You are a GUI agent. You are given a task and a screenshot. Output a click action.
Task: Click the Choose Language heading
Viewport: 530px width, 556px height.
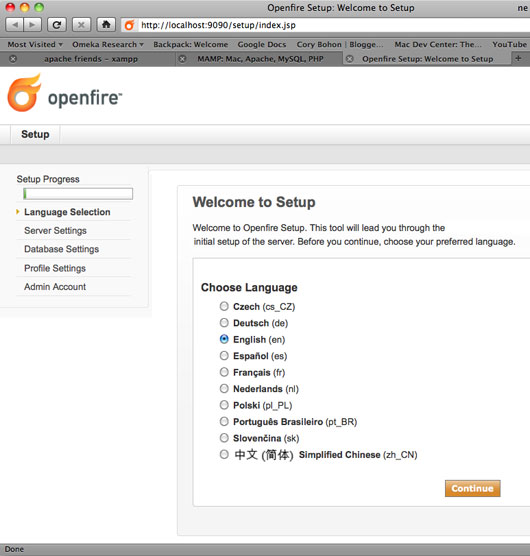(x=249, y=288)
